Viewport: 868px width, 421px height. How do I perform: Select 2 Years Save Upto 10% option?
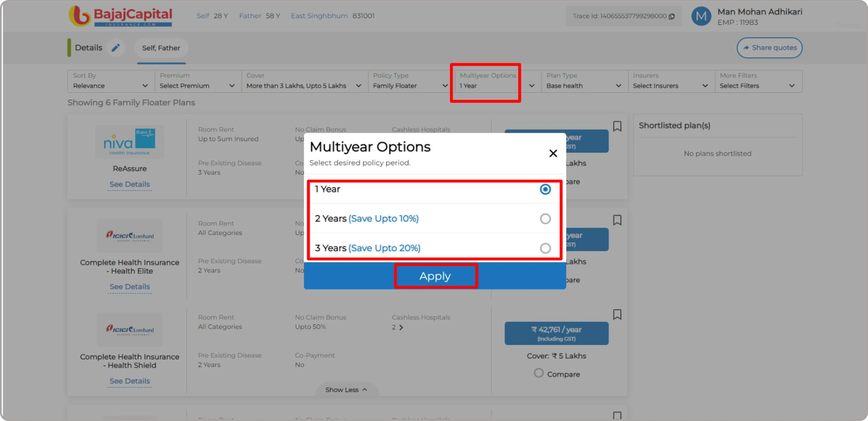(x=545, y=219)
